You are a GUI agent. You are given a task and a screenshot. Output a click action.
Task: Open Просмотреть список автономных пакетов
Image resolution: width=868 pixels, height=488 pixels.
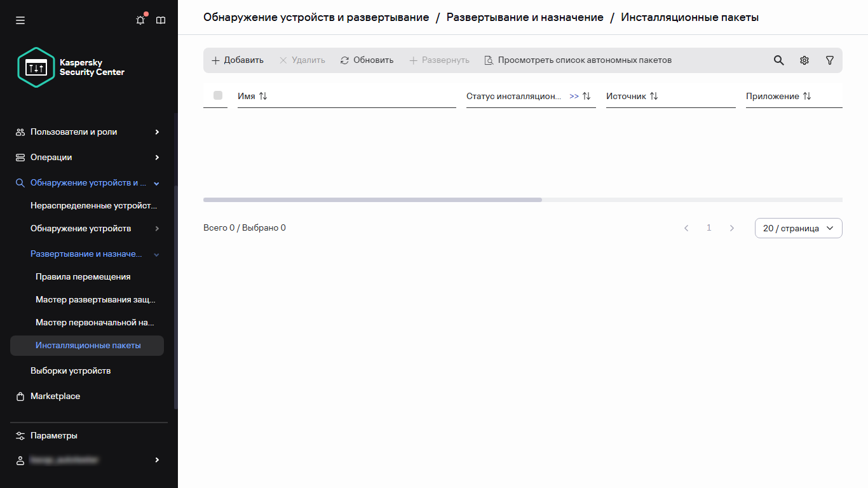[577, 60]
